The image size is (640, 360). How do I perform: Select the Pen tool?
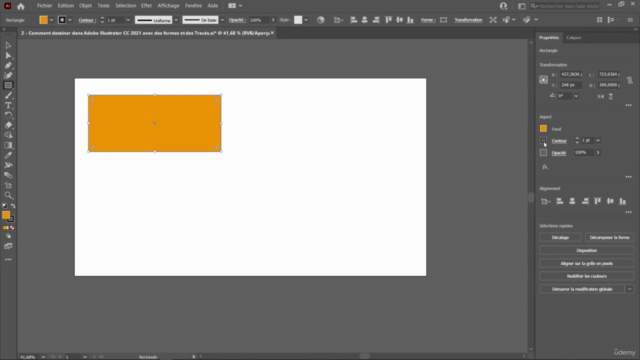[8, 65]
